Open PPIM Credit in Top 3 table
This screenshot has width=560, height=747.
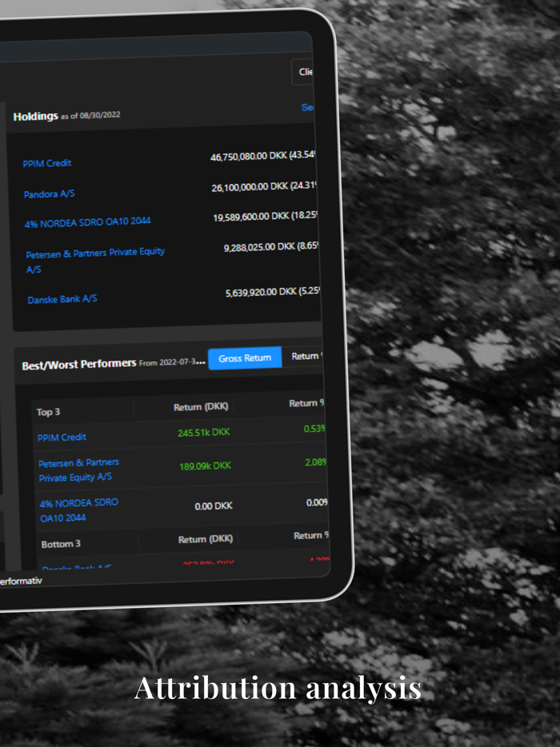[x=62, y=437]
